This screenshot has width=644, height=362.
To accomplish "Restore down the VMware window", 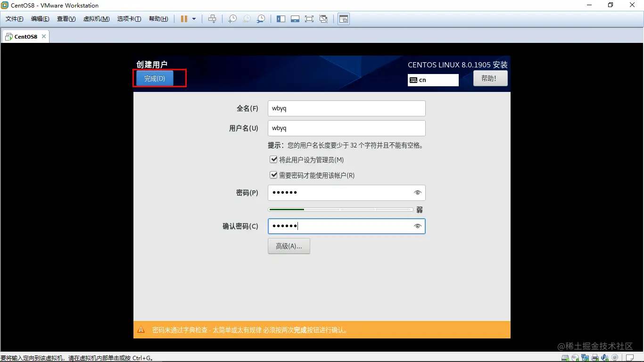I will coord(611,5).
